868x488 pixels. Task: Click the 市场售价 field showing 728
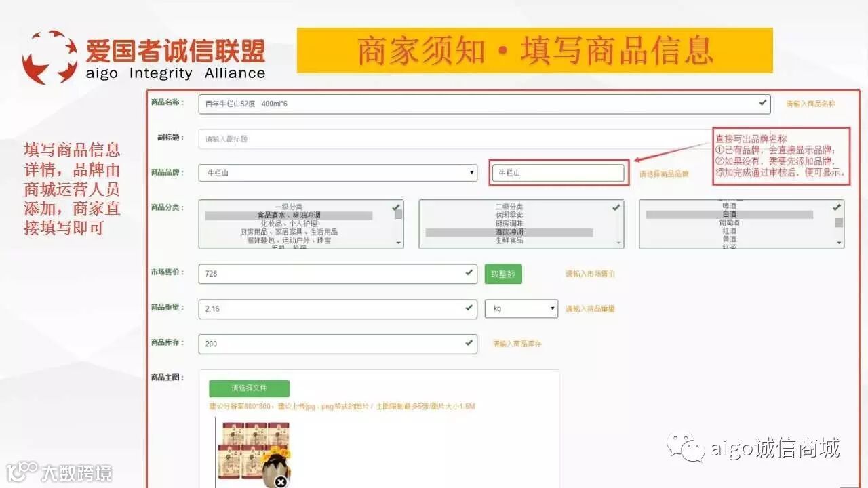338,274
